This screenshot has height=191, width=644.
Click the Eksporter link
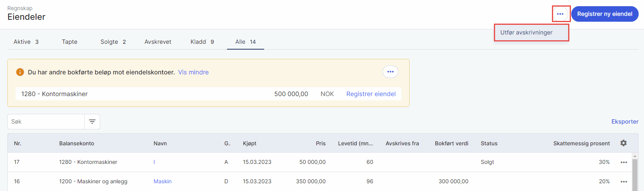(x=625, y=122)
